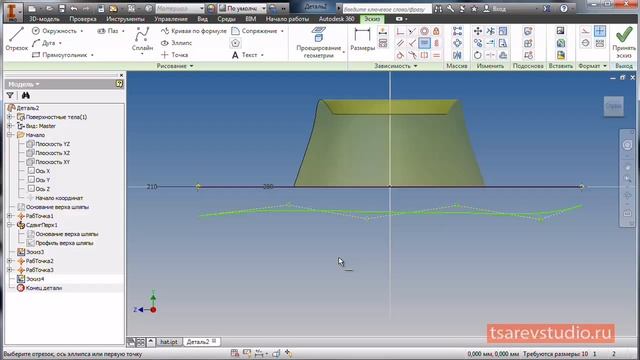Select the Эллипс ellipse tool
This screenshot has width=640, height=360.
tap(176, 43)
